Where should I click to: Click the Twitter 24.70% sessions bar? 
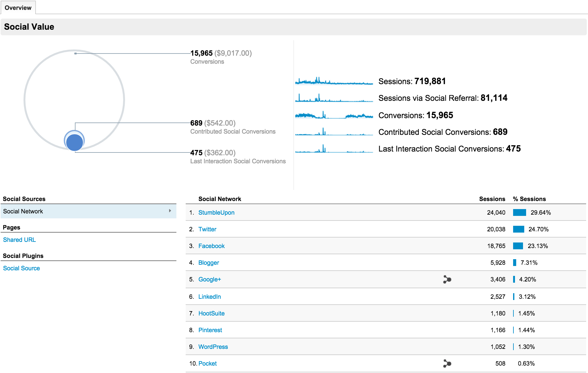click(518, 229)
